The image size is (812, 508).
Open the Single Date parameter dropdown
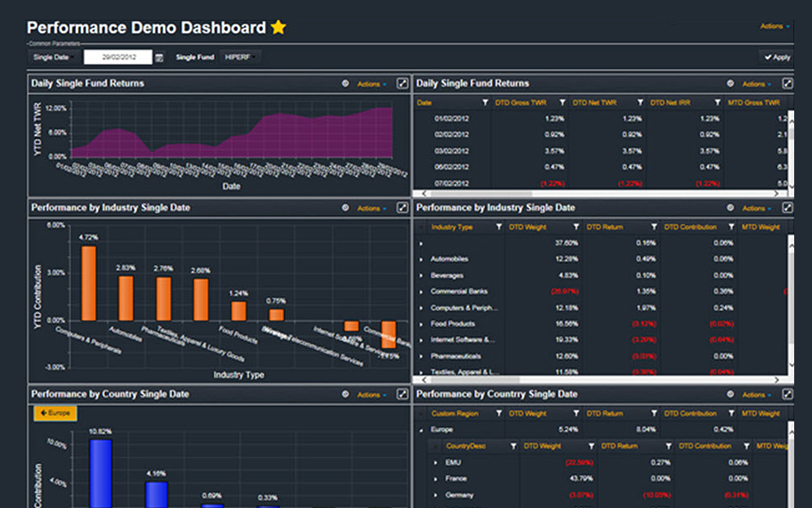click(x=53, y=57)
